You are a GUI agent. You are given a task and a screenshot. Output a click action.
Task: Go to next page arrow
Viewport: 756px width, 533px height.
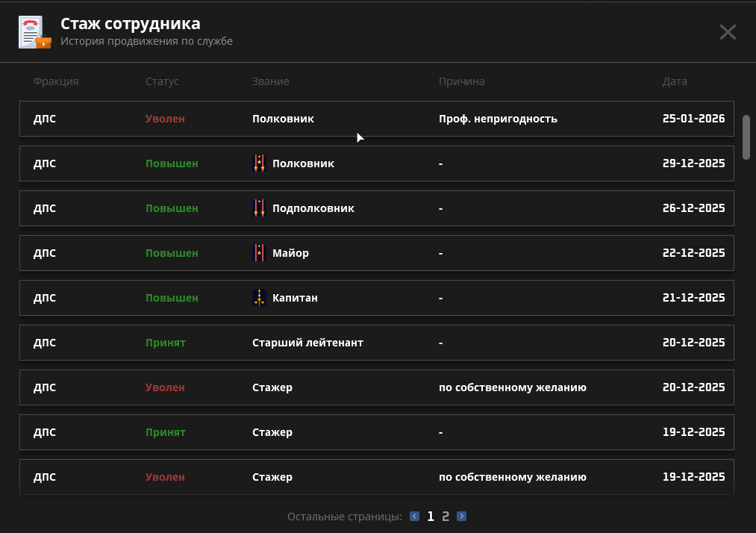click(461, 516)
